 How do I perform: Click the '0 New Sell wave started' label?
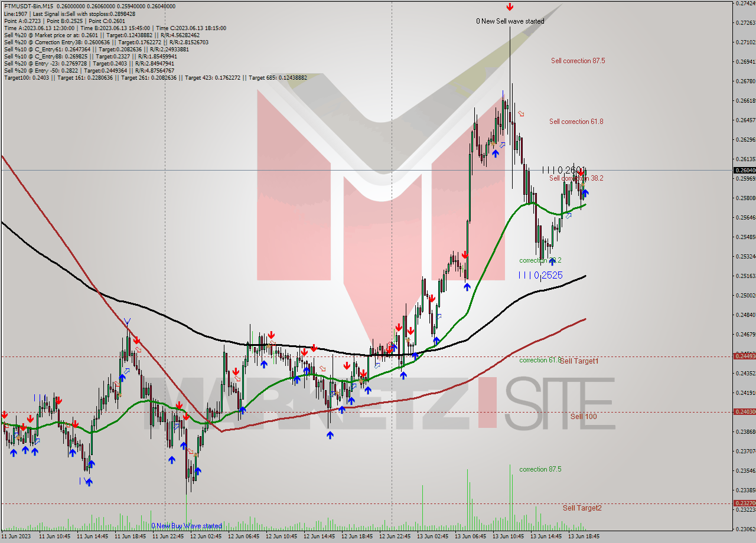coord(510,21)
